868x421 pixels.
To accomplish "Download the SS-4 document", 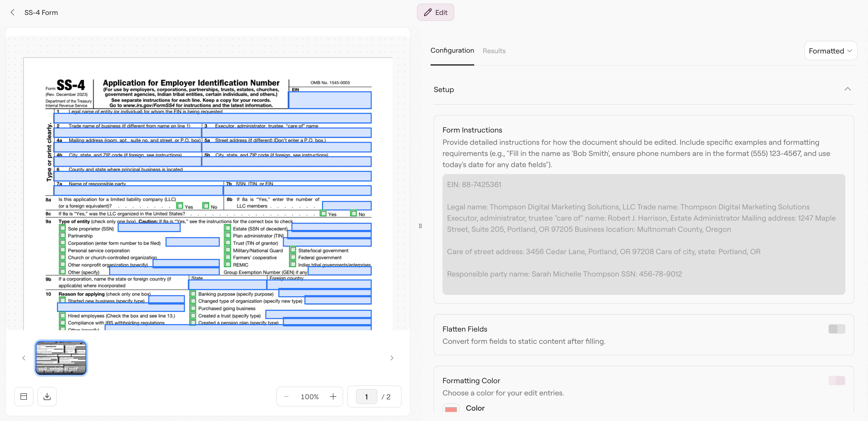I will coord(47,397).
